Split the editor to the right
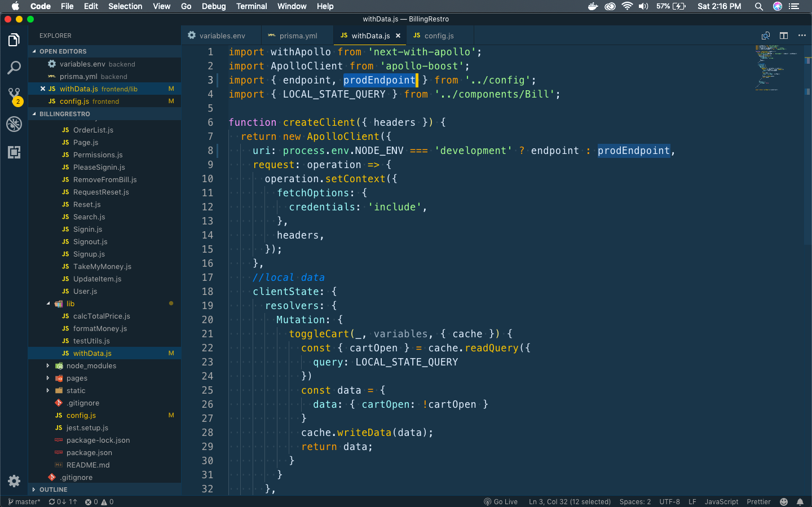The height and width of the screenshot is (507, 812). (x=784, y=36)
